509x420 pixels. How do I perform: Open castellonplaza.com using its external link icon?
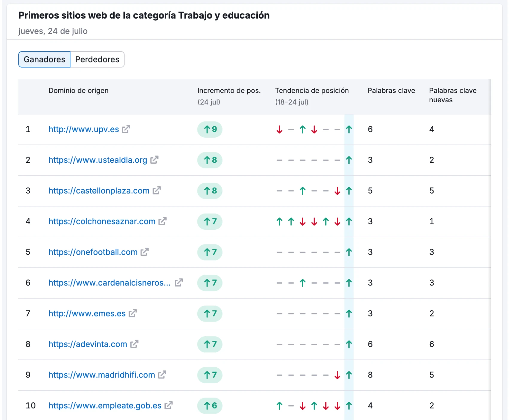click(x=157, y=191)
